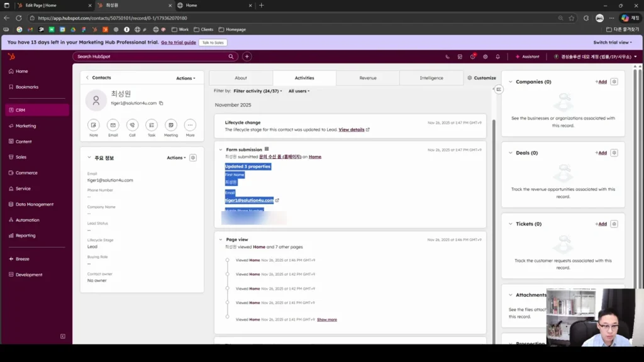Click the browser address bar URL
Screen dimensions: 644x362
pyautogui.click(x=113, y=18)
